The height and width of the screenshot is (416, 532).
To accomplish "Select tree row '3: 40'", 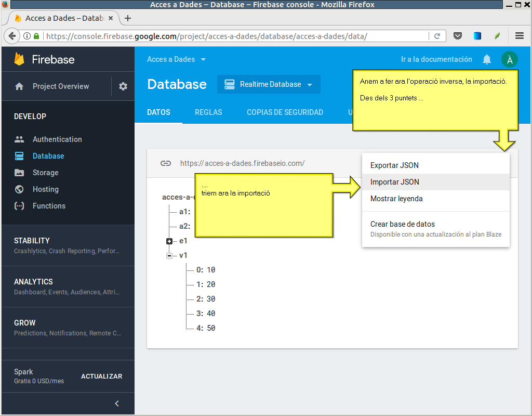I will point(206,314).
